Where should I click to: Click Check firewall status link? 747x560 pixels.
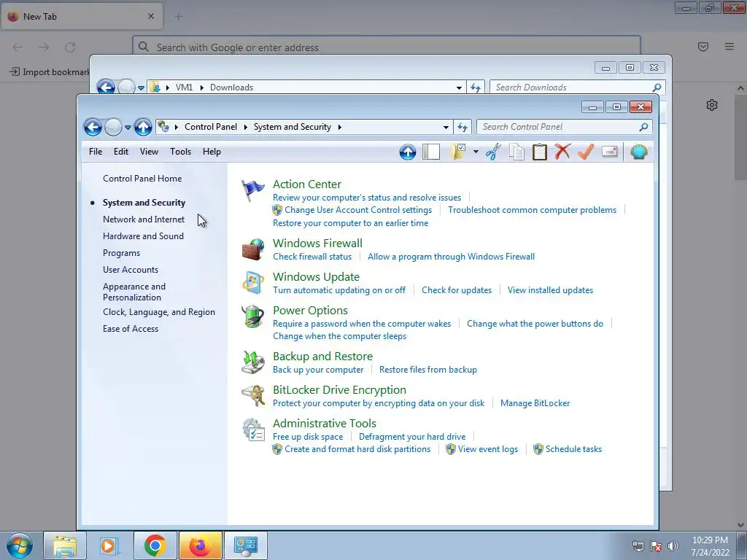[312, 257]
